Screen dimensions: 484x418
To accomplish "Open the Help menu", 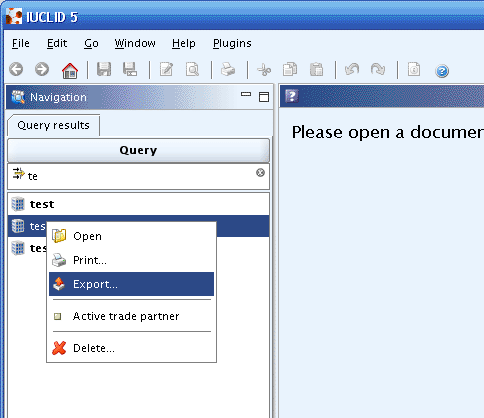I will click(x=184, y=43).
